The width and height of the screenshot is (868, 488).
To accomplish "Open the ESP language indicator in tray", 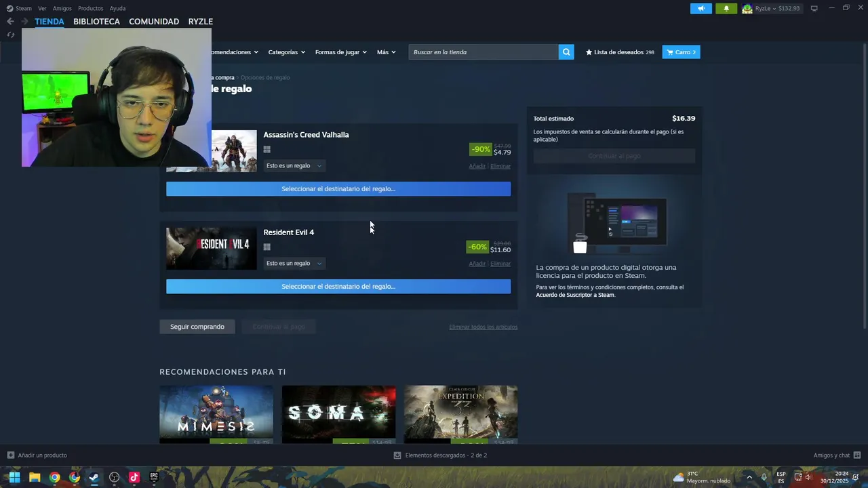I will pyautogui.click(x=781, y=477).
